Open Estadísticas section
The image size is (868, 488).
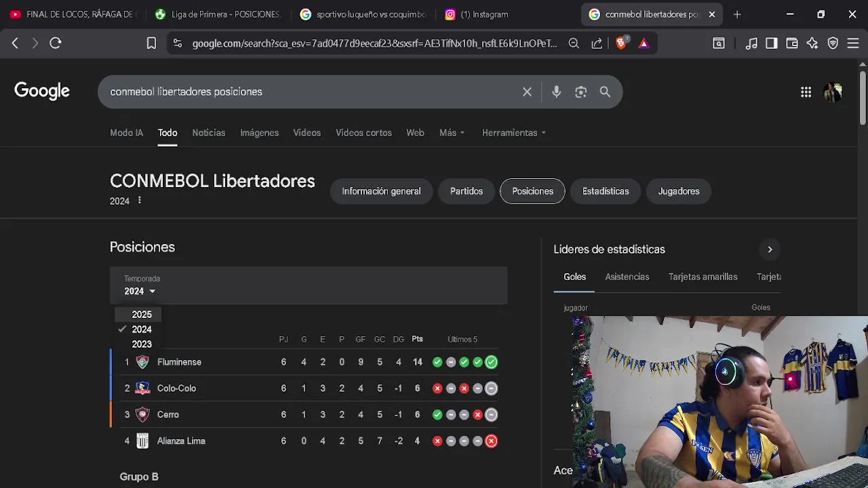point(606,191)
